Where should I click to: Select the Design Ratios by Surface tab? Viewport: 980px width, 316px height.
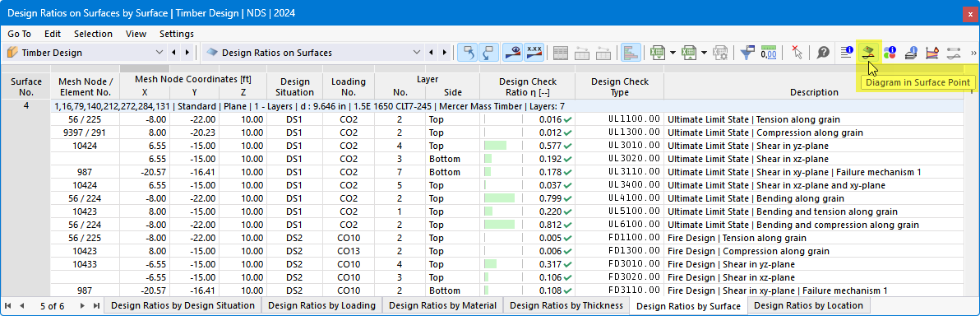(688, 306)
